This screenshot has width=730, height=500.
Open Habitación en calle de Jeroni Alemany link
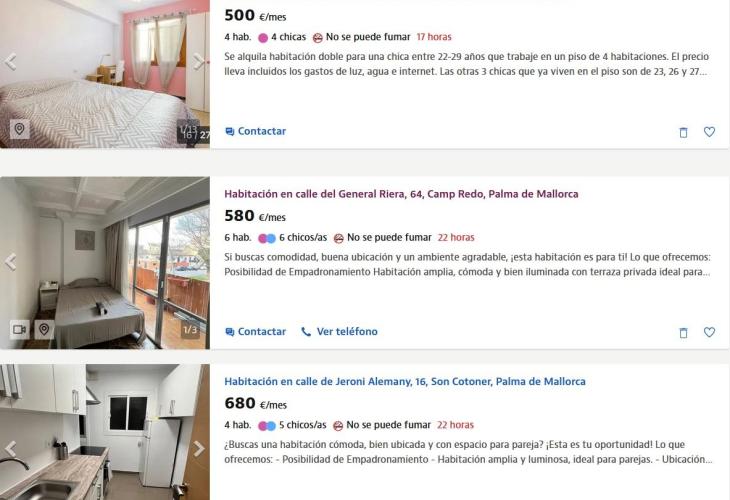coord(405,381)
